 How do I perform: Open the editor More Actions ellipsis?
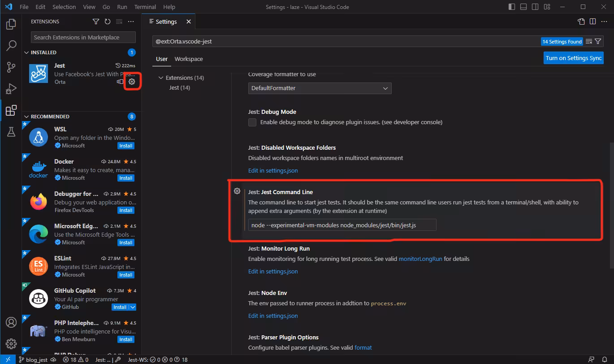click(604, 22)
